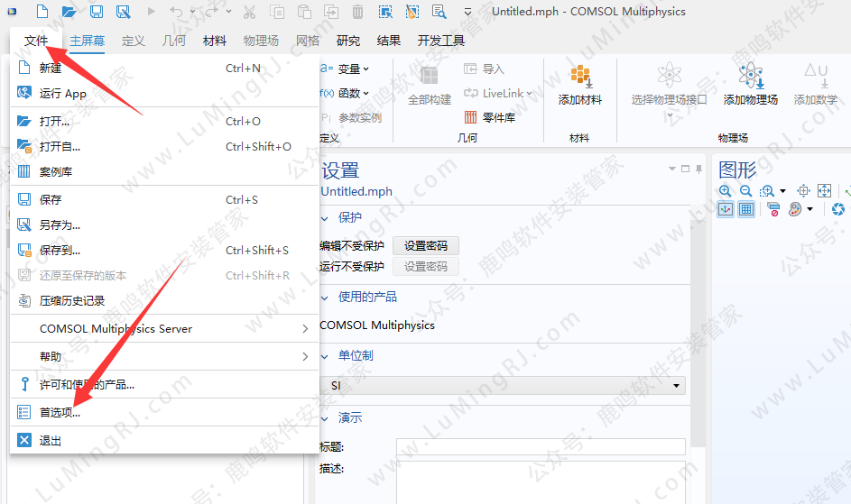Toggle the grid display in the 图形 toolbar
Image resolution: width=851 pixels, height=504 pixels.
click(745, 209)
